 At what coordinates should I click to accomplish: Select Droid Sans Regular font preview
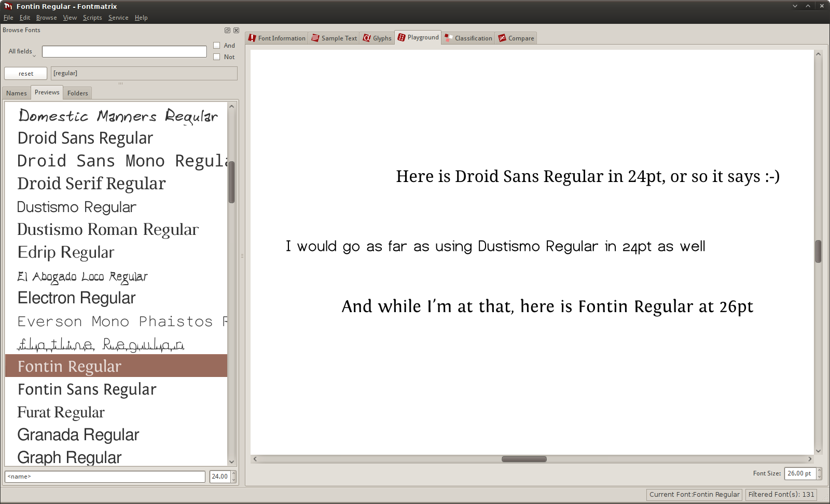tap(116, 138)
